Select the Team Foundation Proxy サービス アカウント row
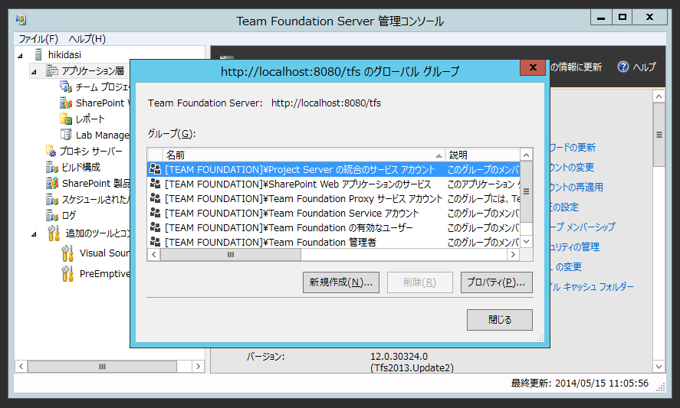This screenshot has height=408, width=680. coord(333,198)
